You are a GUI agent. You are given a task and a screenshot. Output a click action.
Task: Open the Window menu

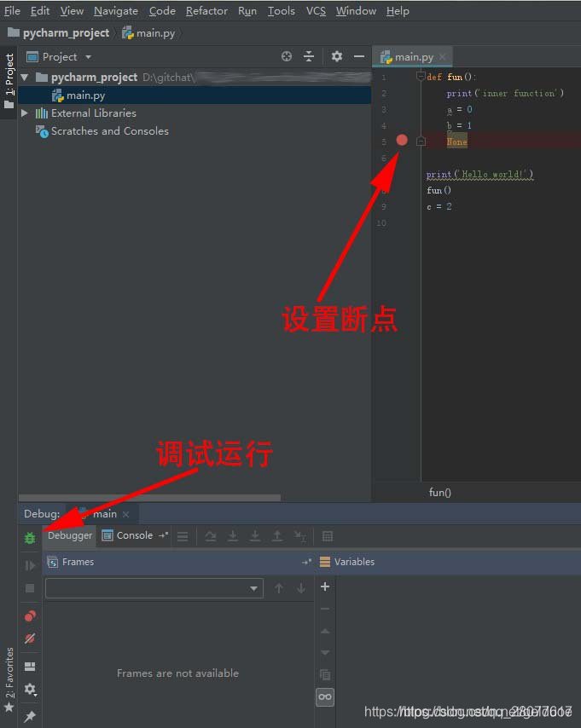pyautogui.click(x=356, y=11)
